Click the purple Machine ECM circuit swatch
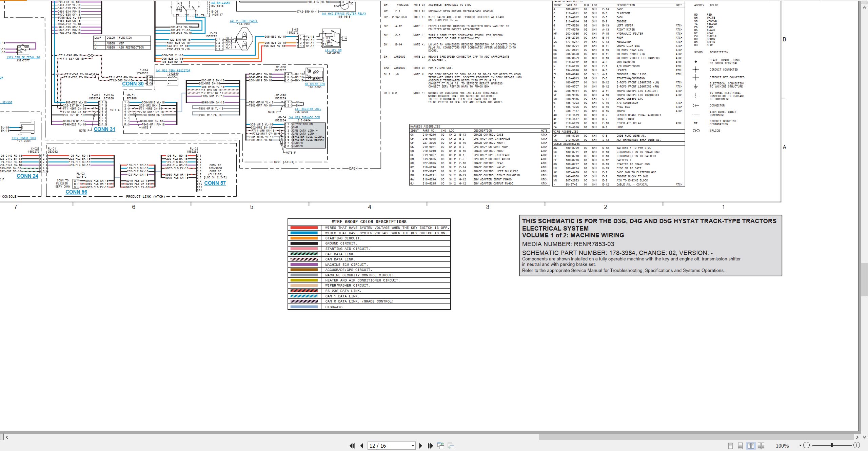 pos(304,264)
